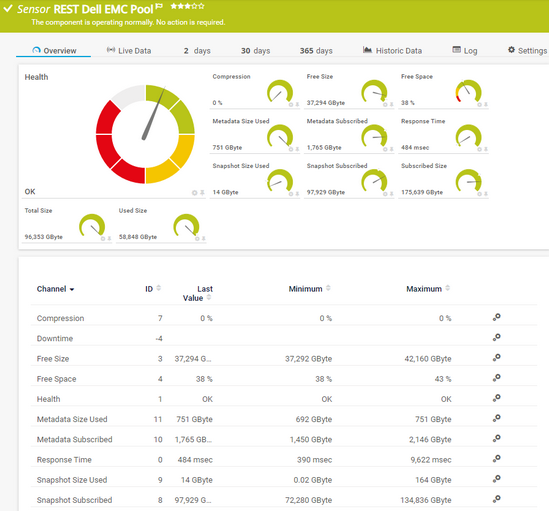Show the 365 days graph tab

tap(316, 51)
